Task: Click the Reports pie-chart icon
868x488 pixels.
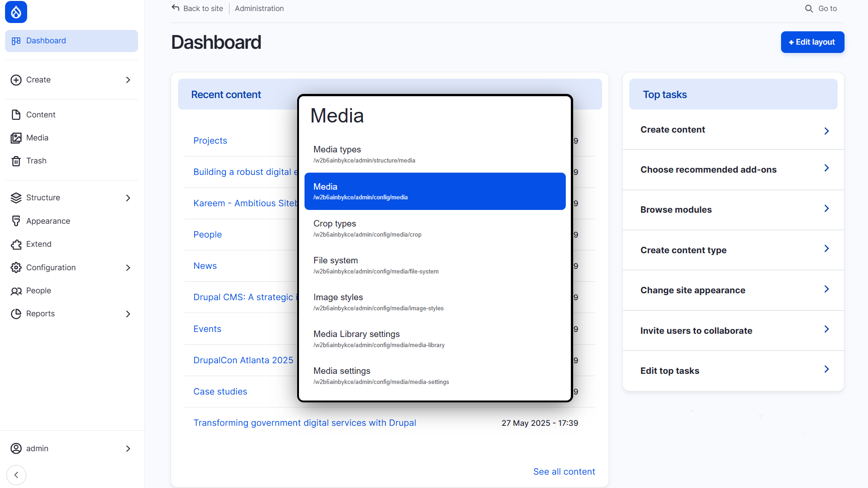Action: coord(16,314)
